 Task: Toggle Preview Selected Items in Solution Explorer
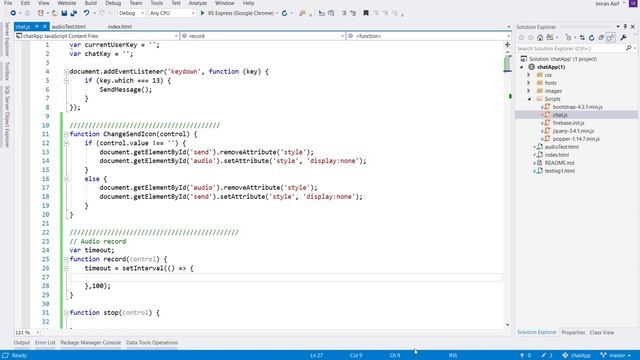[x=611, y=38]
